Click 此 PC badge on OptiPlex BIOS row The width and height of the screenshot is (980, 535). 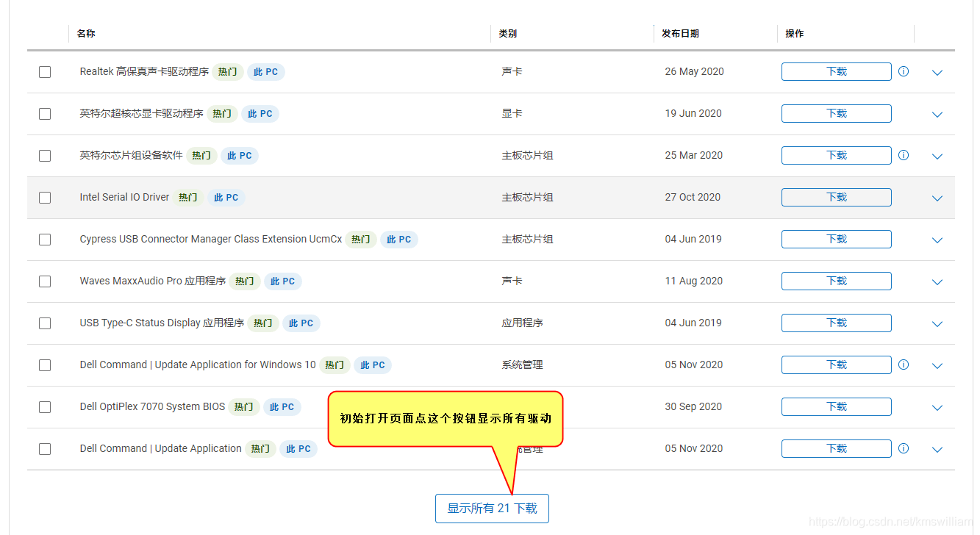coord(282,407)
